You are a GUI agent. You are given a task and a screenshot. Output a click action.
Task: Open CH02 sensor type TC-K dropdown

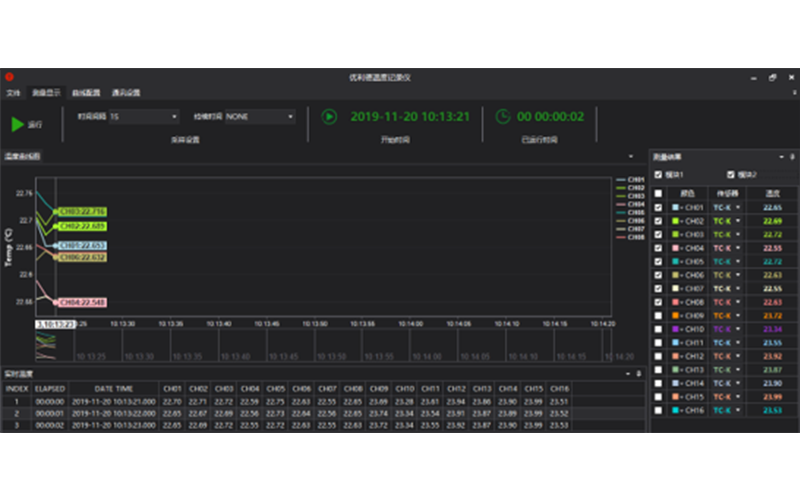pyautogui.click(x=737, y=221)
